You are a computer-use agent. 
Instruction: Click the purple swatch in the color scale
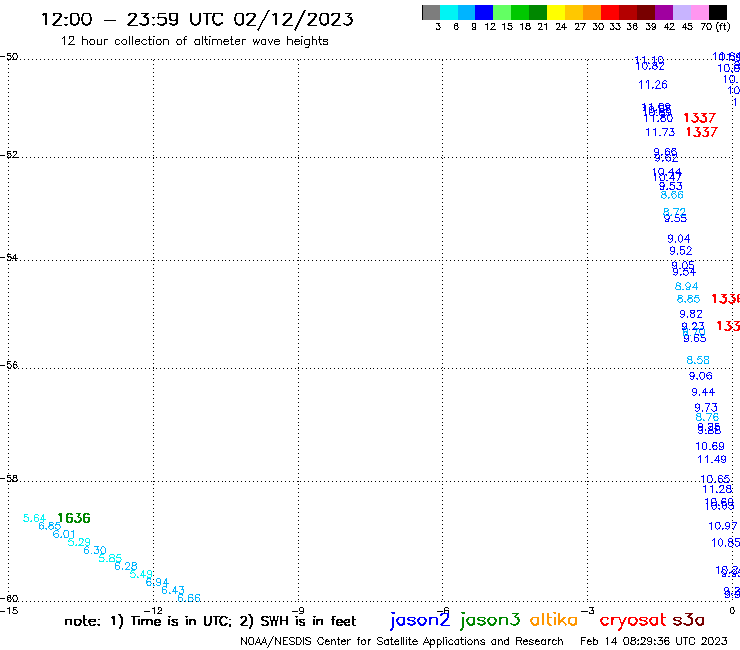coord(664,12)
